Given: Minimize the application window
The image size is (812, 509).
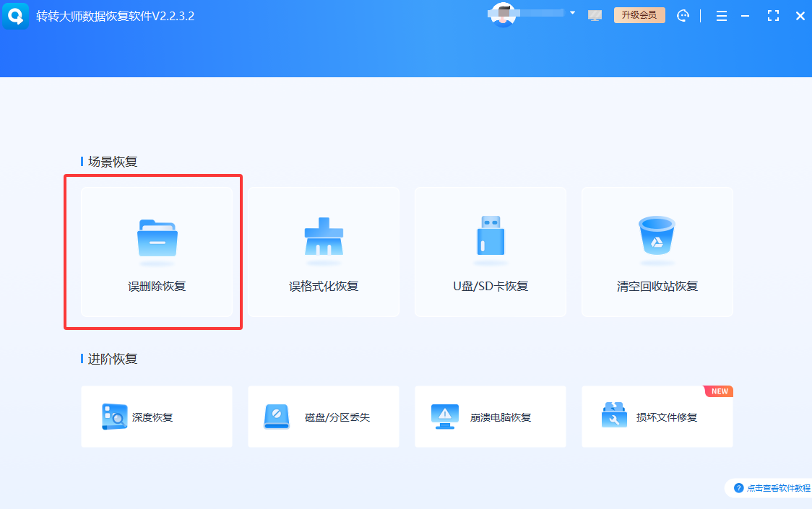Looking at the screenshot, I should click(x=746, y=16).
